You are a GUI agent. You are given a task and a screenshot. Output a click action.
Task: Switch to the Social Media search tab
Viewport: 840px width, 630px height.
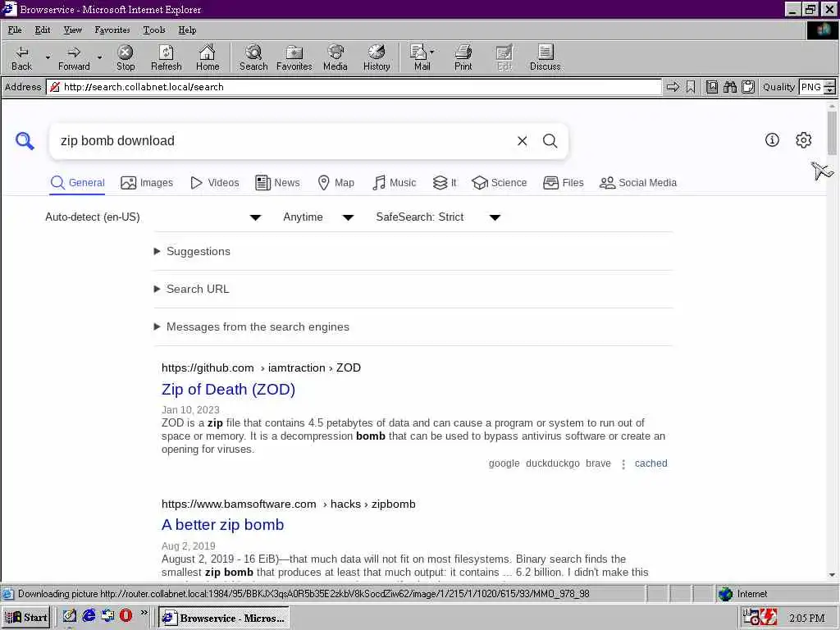pyautogui.click(x=638, y=183)
